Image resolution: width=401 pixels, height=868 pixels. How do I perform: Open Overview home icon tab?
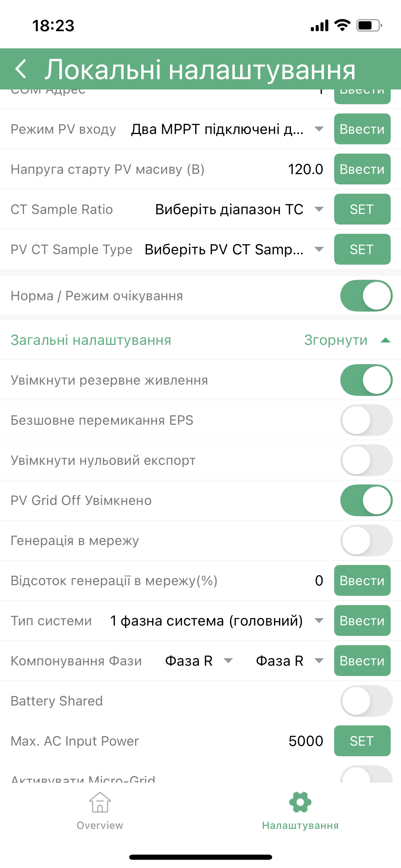tap(100, 802)
